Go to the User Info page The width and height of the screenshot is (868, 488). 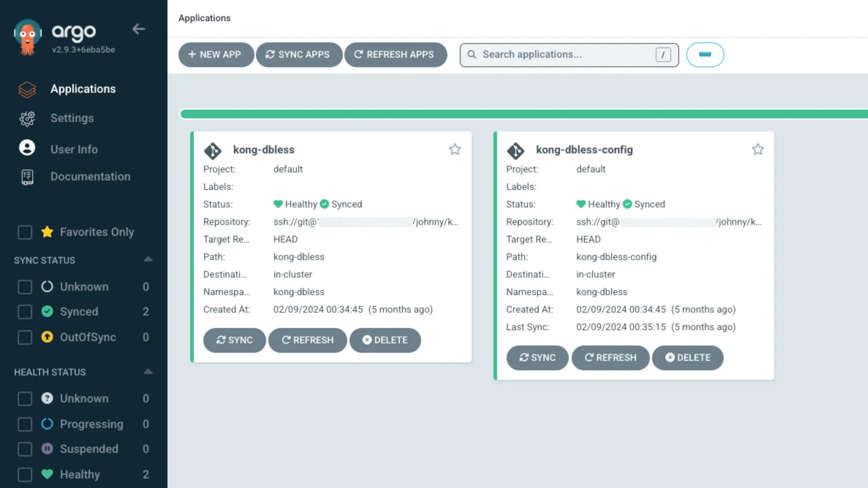[x=74, y=149]
